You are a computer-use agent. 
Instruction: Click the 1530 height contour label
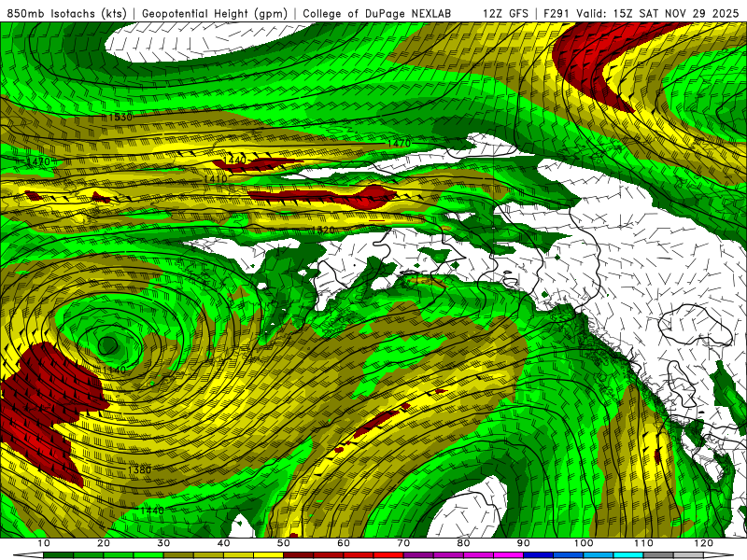coord(120,117)
